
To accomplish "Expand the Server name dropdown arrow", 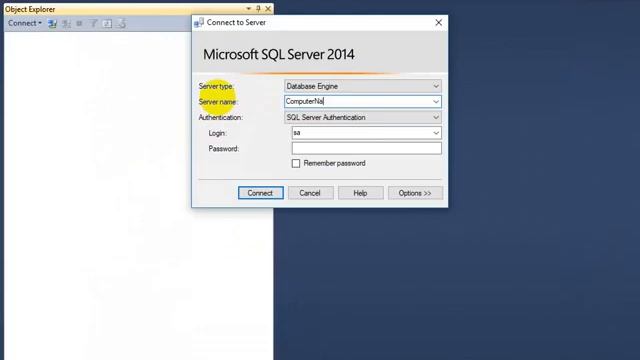I will coord(436,102).
